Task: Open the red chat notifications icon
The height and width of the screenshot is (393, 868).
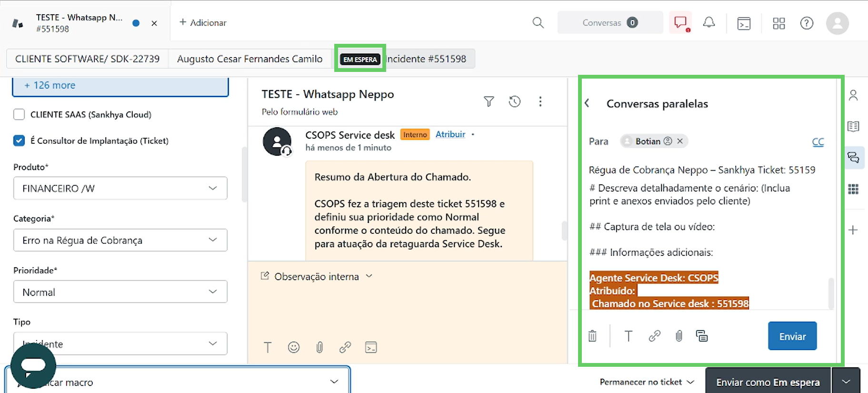Action: pyautogui.click(x=681, y=22)
